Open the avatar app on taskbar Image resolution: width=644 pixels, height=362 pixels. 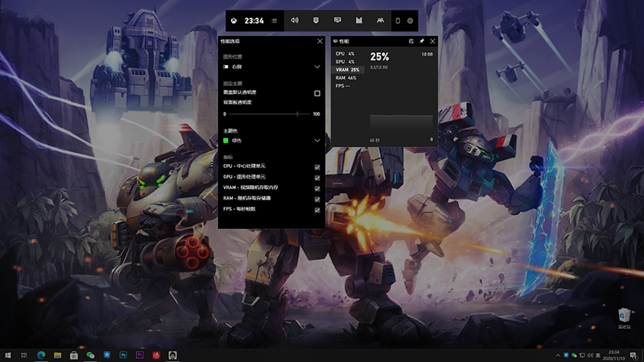point(172,355)
